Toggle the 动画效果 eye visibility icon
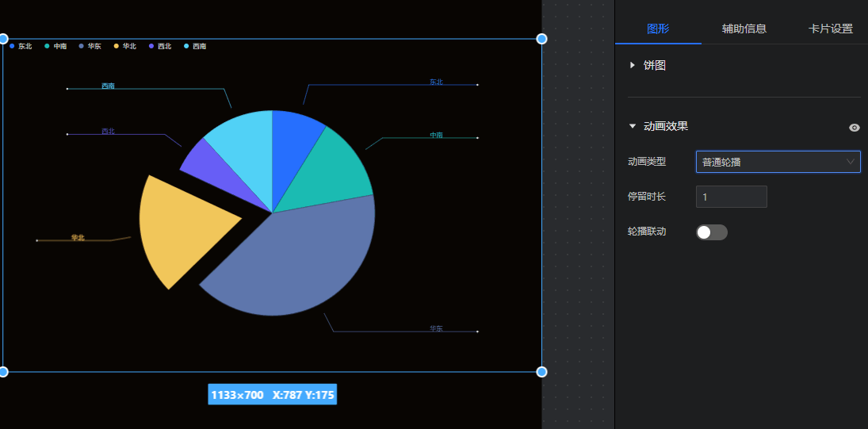The height and width of the screenshot is (429, 868). pos(854,127)
